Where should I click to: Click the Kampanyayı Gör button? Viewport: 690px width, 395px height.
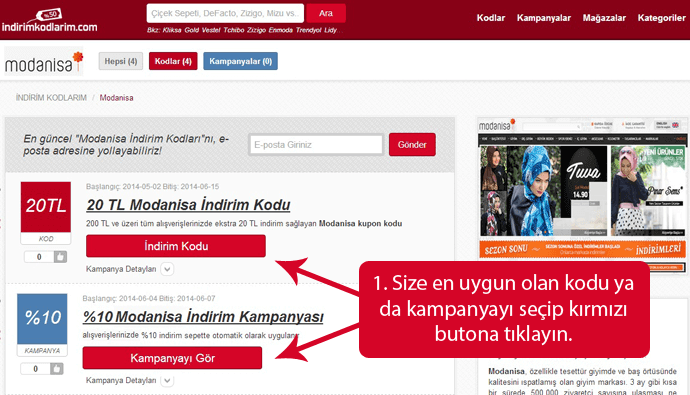[172, 358]
